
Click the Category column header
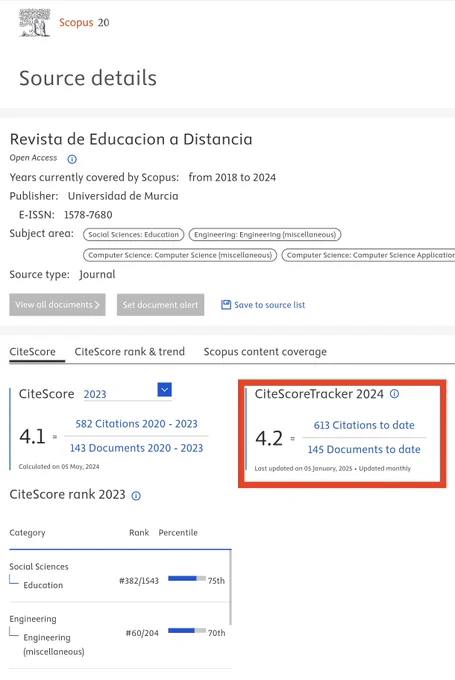[27, 533]
